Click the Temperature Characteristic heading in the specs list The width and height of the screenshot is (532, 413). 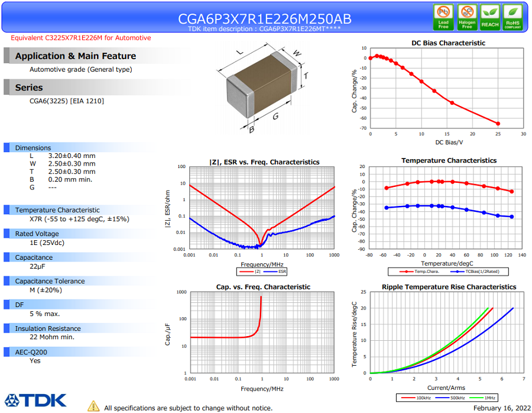[57, 210]
